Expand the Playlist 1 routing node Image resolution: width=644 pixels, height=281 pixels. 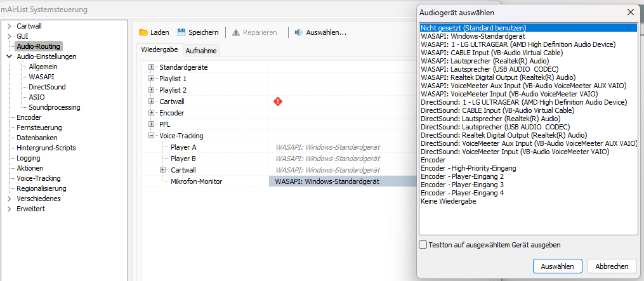coord(151,79)
